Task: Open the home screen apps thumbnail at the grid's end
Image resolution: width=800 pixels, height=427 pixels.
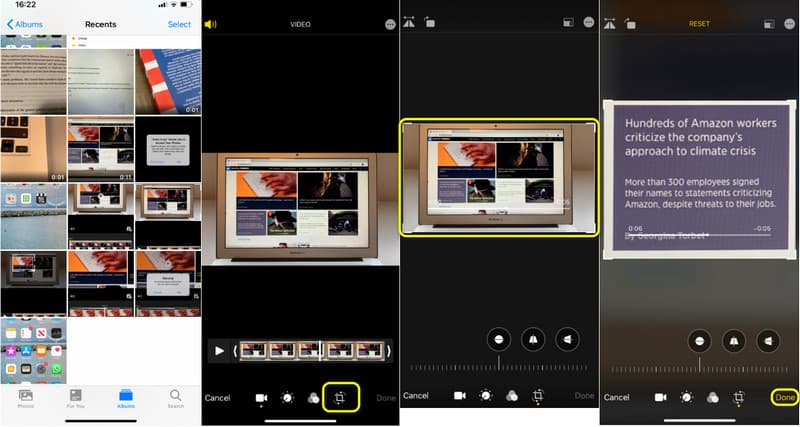Action: [x=33, y=351]
